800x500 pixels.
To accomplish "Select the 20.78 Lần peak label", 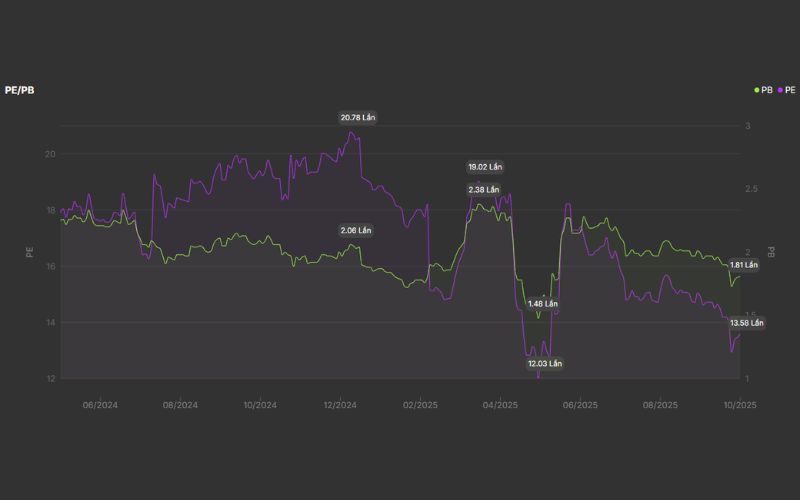I will [x=358, y=117].
